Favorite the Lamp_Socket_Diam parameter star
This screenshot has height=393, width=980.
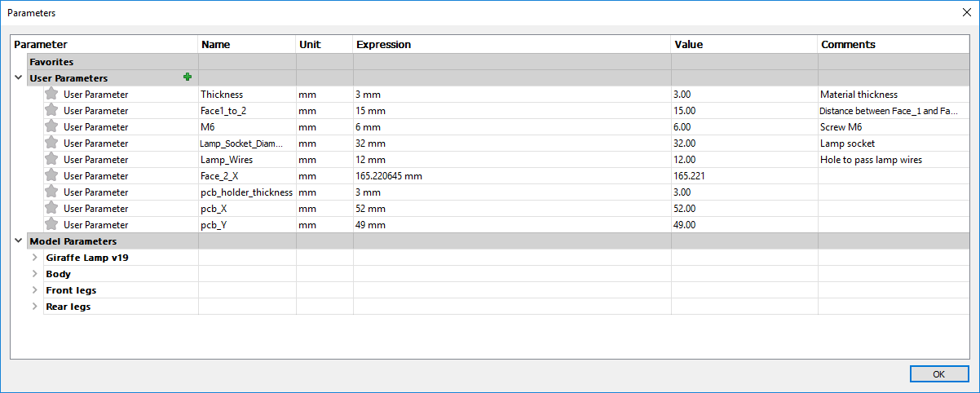[x=51, y=143]
